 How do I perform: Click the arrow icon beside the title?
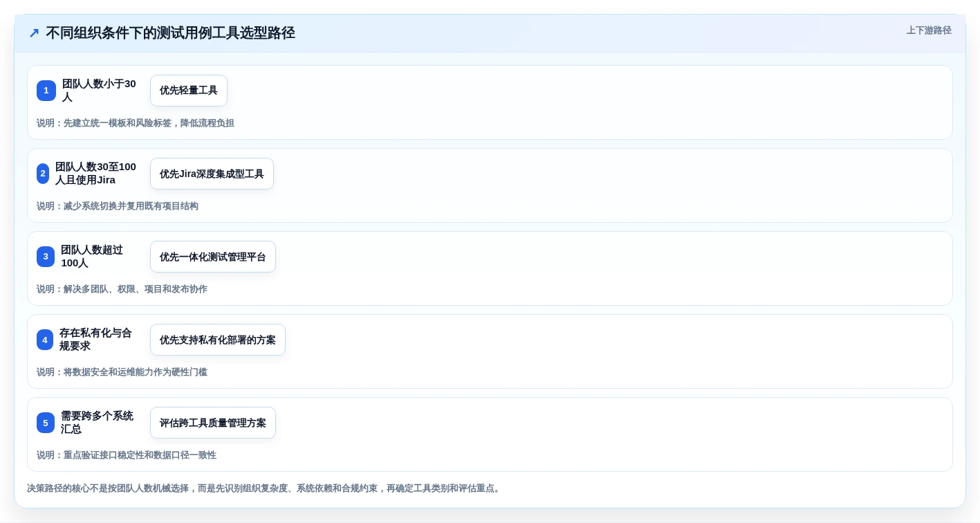[x=34, y=33]
